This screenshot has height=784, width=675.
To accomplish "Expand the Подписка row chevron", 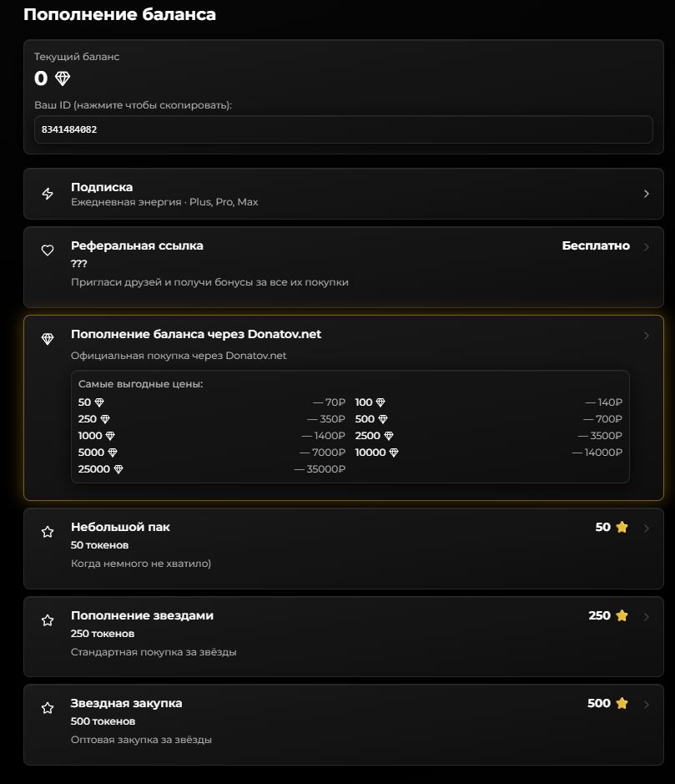I will pos(647,194).
